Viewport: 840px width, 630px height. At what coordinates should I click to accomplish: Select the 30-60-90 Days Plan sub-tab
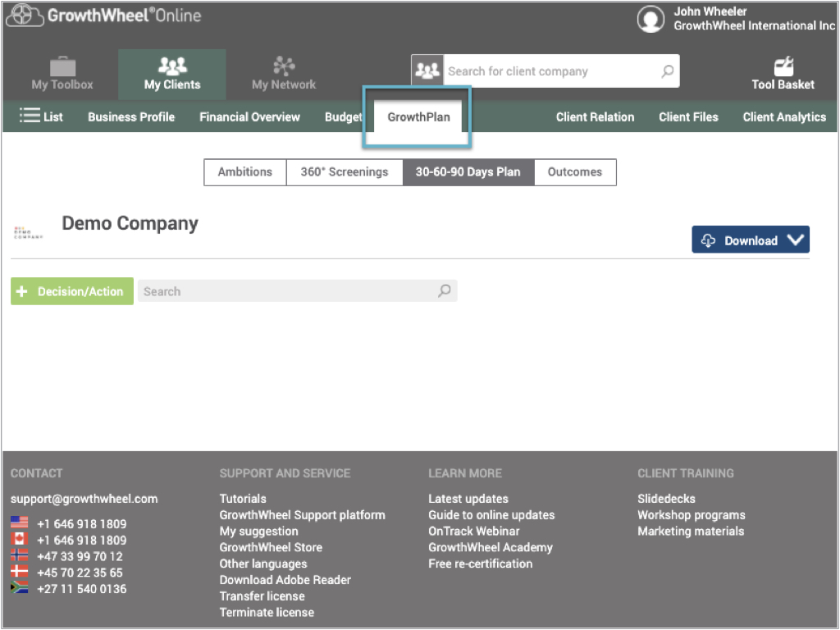coord(468,172)
